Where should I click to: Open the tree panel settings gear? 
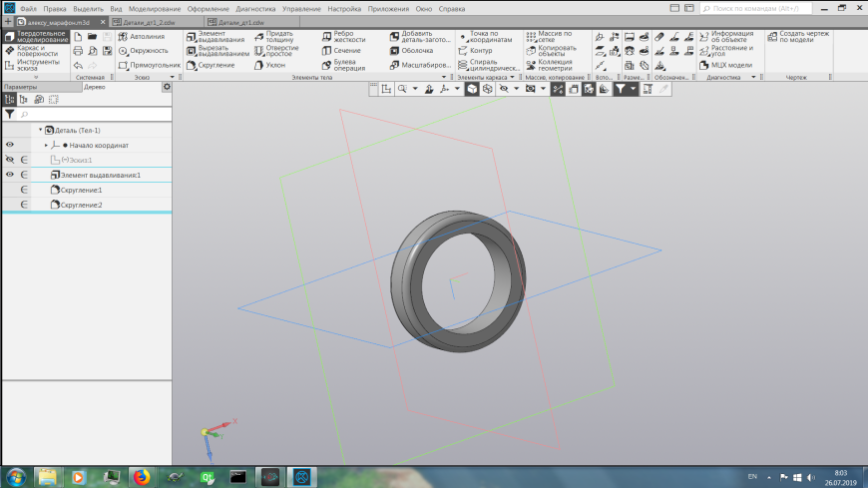(x=167, y=87)
